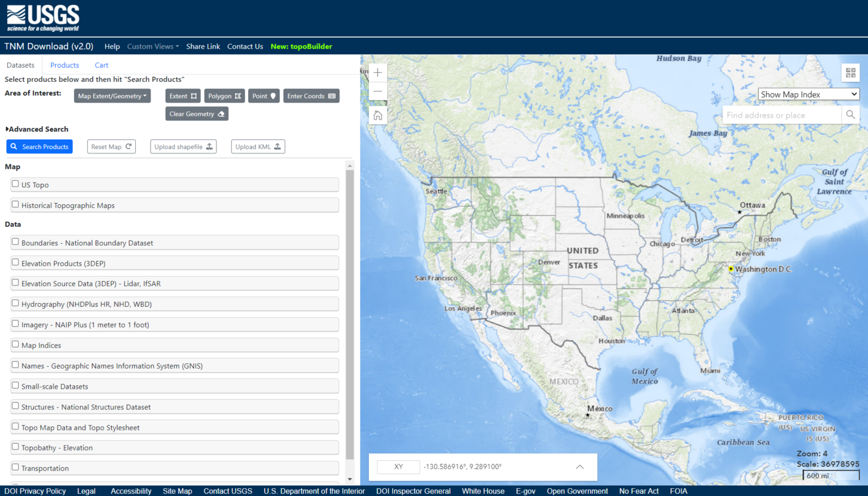Screen dimensions: 868x496
Task: Expand the coordinate widget chevron
Action: point(580,467)
